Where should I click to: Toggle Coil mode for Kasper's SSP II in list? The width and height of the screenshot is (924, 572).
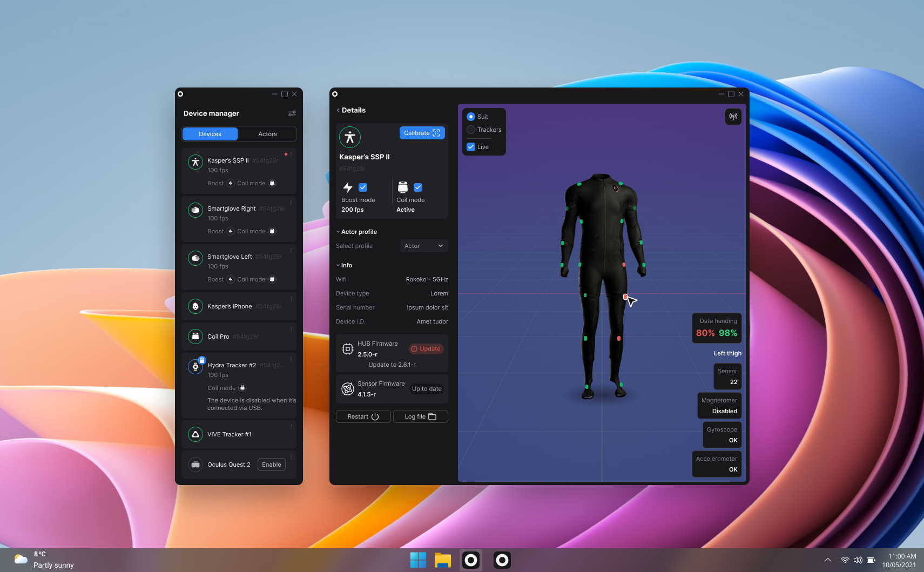coord(272,183)
